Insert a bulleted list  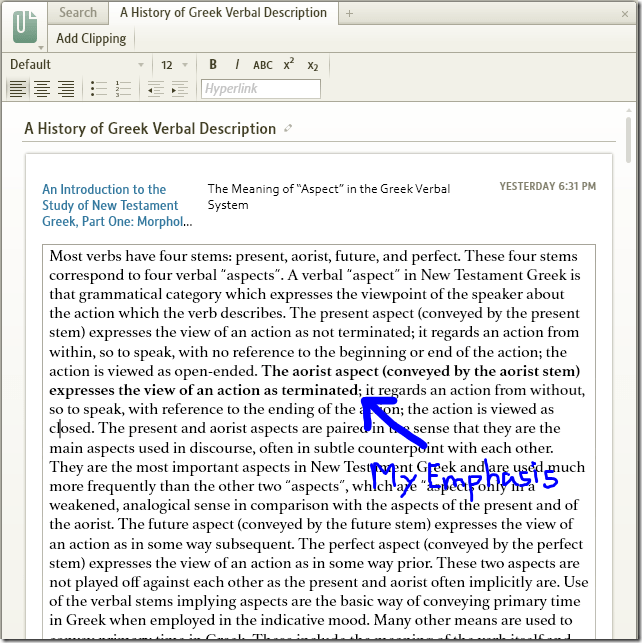(x=98, y=89)
